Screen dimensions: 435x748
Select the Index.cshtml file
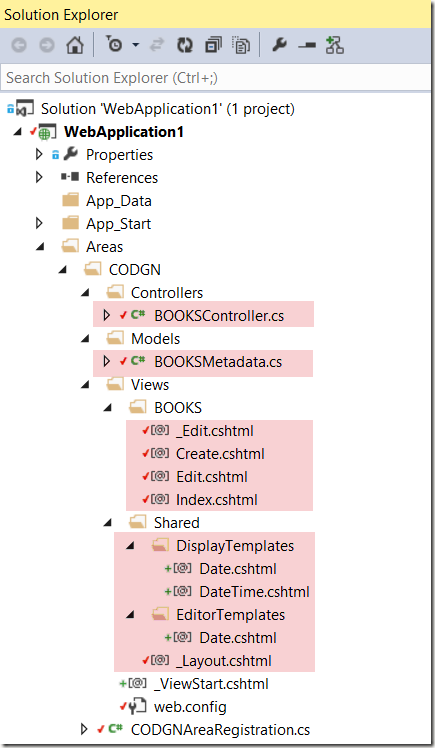point(217,500)
